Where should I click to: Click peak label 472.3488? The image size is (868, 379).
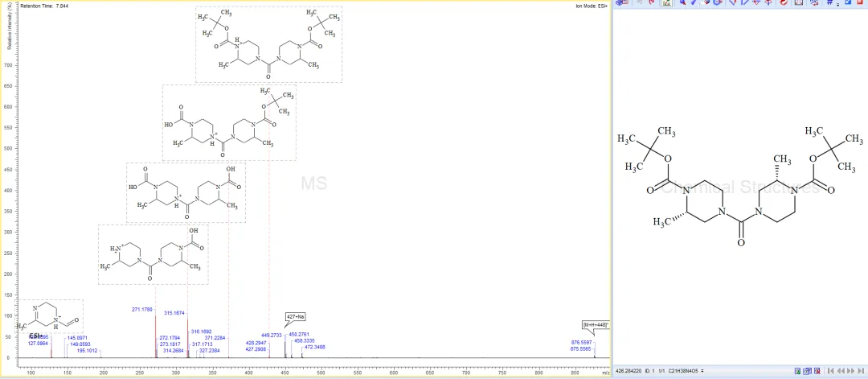tap(315, 347)
